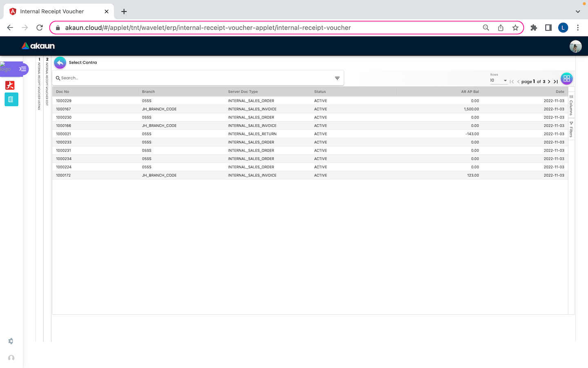Click the browser address bar URL
588x368 pixels.
208,28
